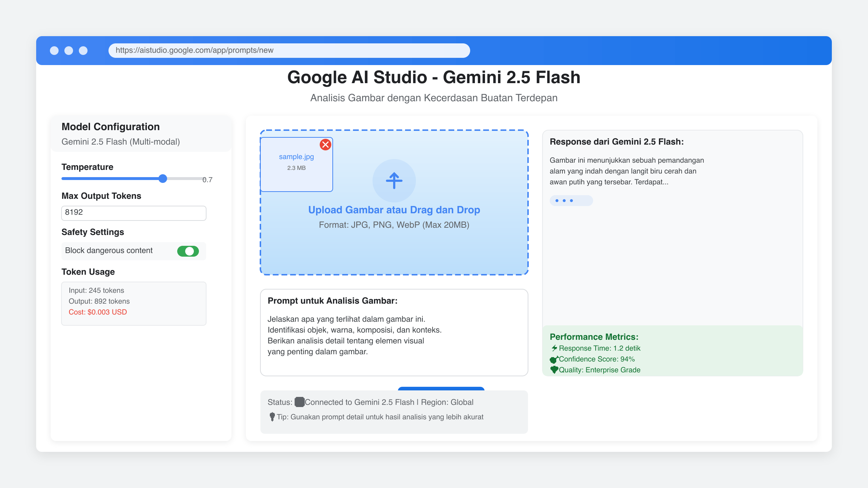The height and width of the screenshot is (488, 868).
Task: Click 'Format: JPG, PNG, WebP (Max 20MB)' text
Action: click(x=394, y=225)
